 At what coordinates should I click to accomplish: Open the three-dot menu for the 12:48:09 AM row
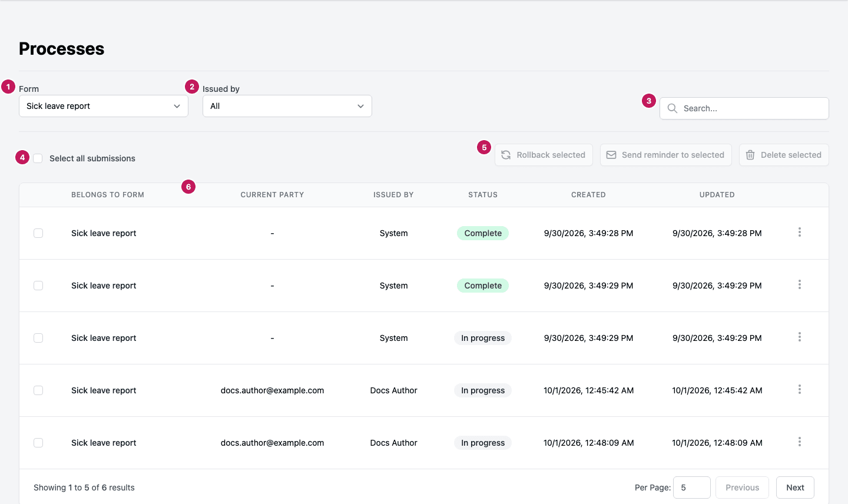click(800, 442)
